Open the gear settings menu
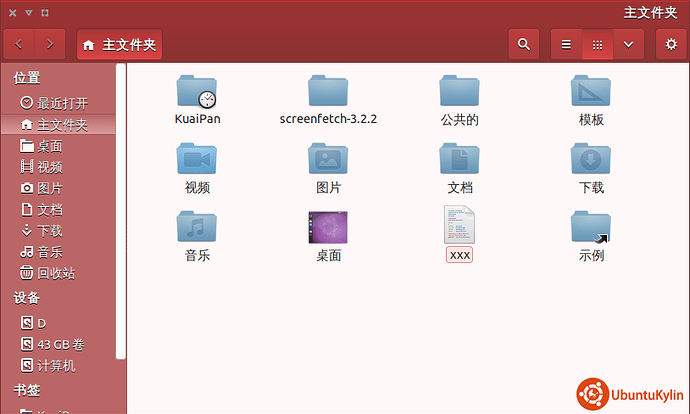This screenshot has width=690, height=414. tap(671, 44)
